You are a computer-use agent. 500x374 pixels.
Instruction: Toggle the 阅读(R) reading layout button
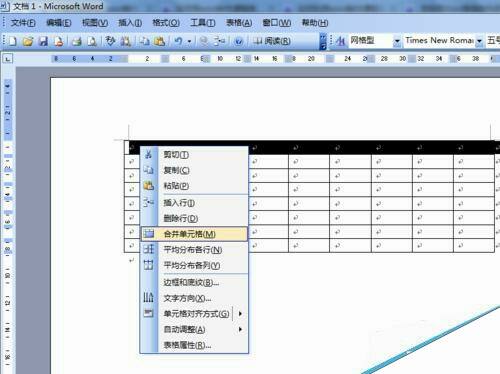(272, 41)
